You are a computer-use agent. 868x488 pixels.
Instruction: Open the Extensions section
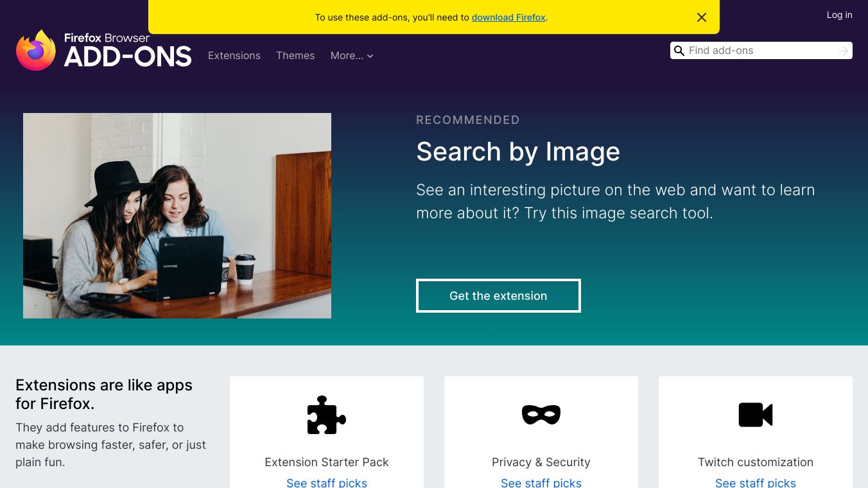pyautogui.click(x=234, y=56)
